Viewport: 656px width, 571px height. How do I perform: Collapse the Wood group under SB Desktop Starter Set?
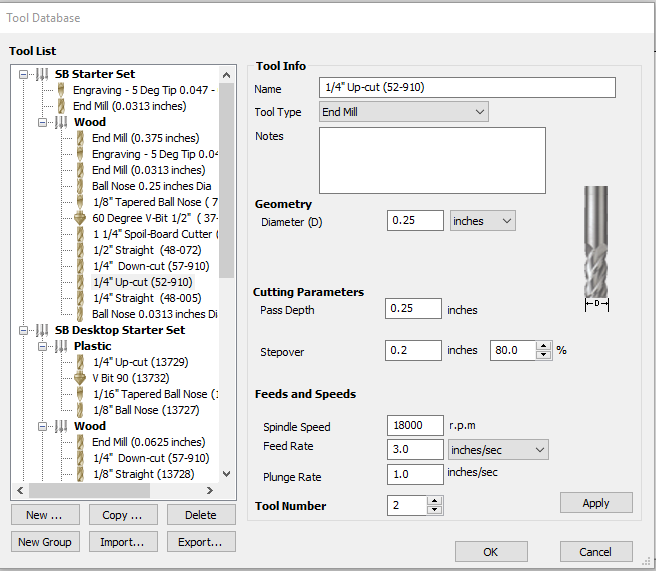pos(42,427)
